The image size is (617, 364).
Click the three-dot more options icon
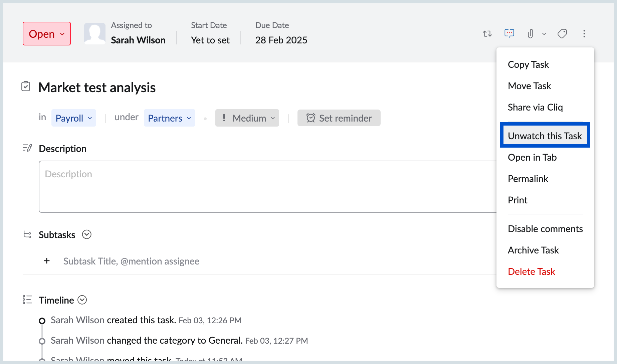click(584, 34)
